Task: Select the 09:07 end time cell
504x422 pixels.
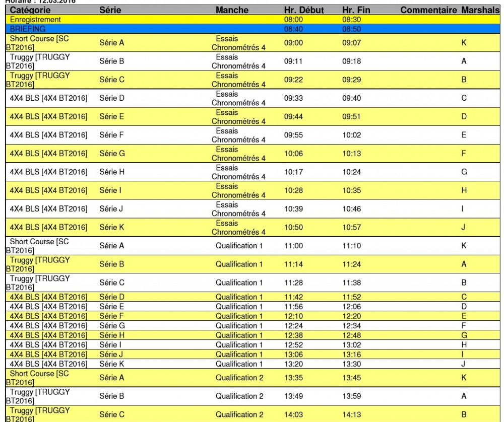Action: click(x=352, y=43)
